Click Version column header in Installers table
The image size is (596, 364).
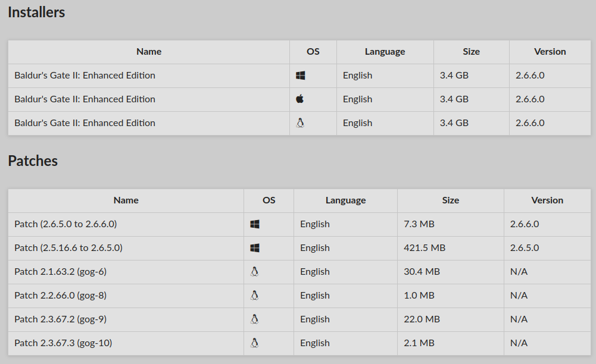(550, 52)
